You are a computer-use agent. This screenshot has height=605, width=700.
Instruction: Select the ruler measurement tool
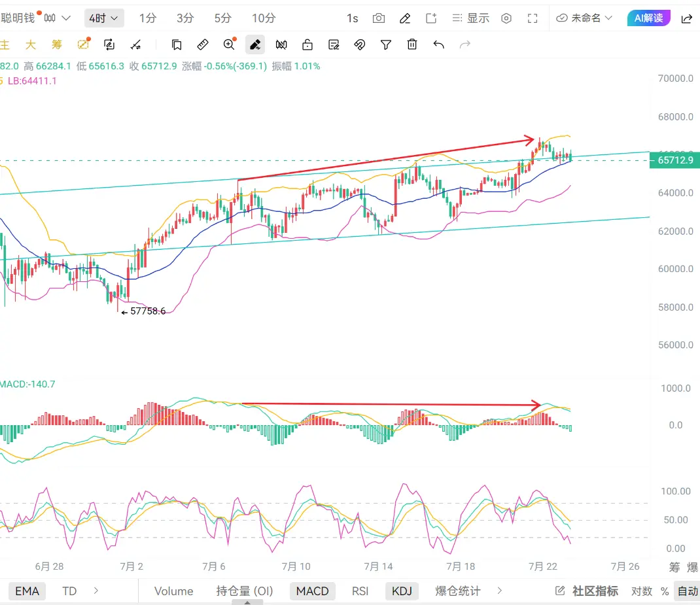point(203,44)
